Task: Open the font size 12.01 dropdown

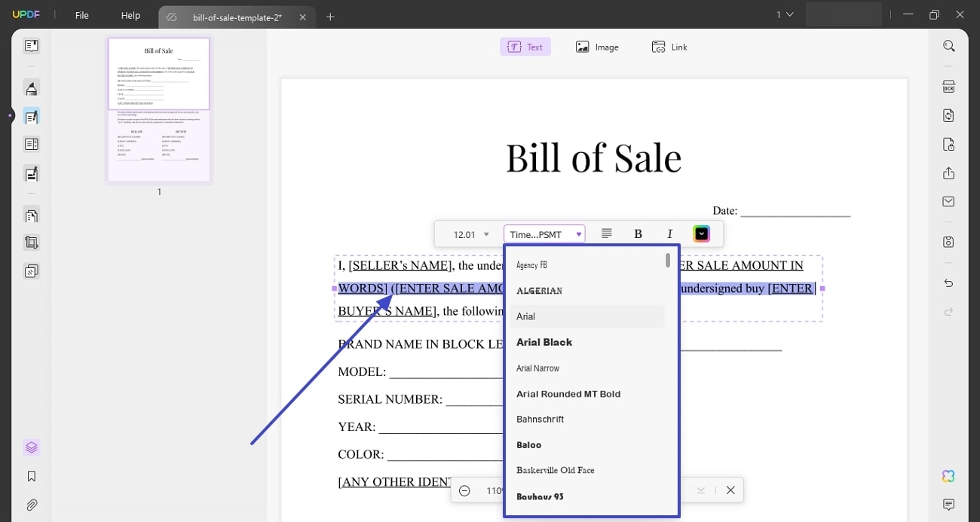Action: 470,234
